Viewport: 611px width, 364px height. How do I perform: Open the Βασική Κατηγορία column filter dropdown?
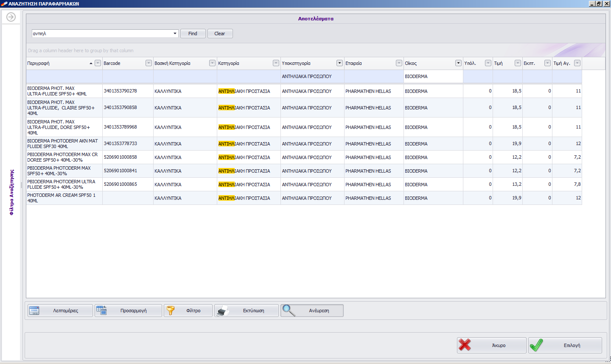click(x=212, y=63)
